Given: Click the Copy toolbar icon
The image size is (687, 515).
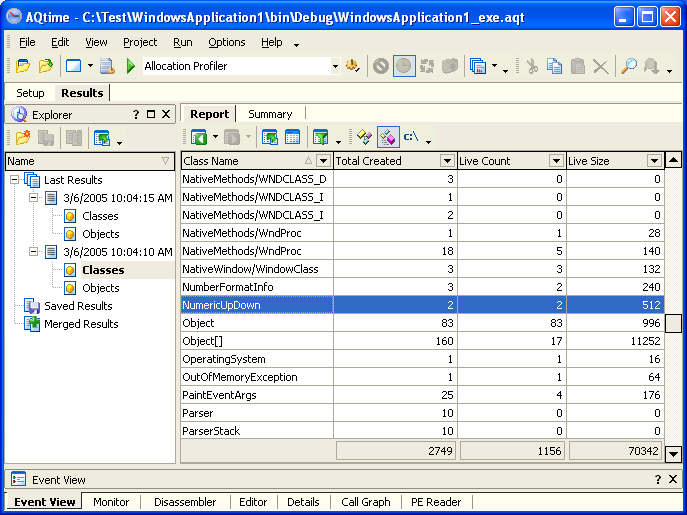Looking at the screenshot, I should 554,66.
